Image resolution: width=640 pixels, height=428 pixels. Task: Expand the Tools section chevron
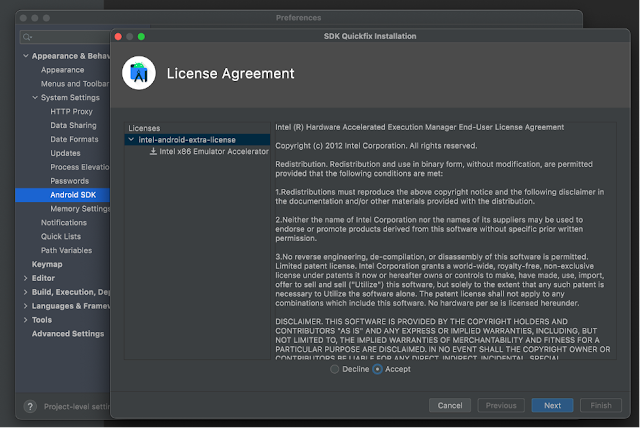(26, 320)
